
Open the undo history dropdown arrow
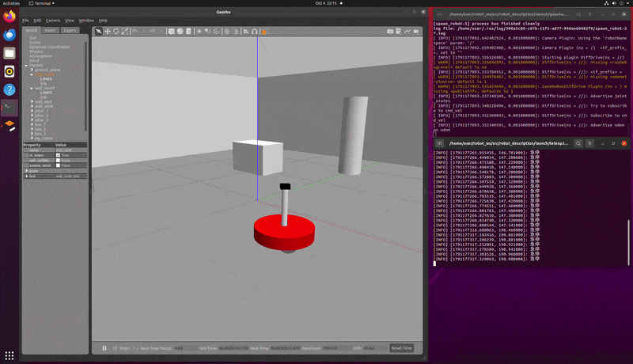point(144,31)
